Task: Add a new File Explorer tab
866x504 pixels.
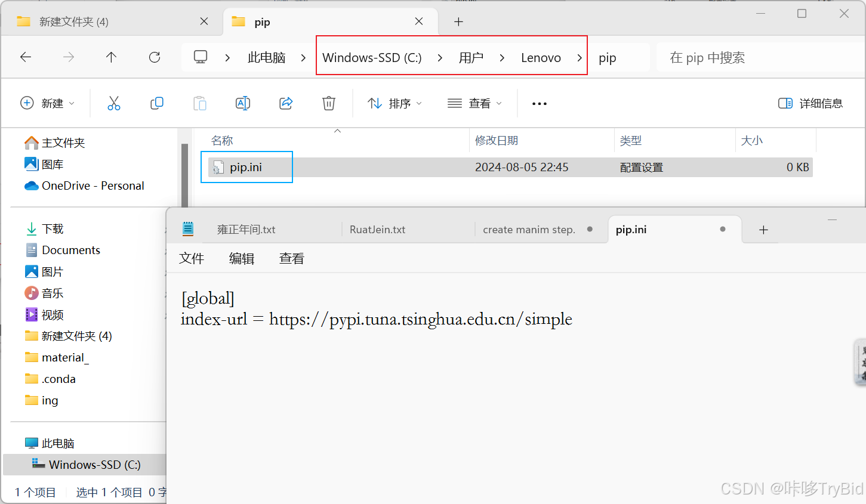Action: pyautogui.click(x=458, y=22)
